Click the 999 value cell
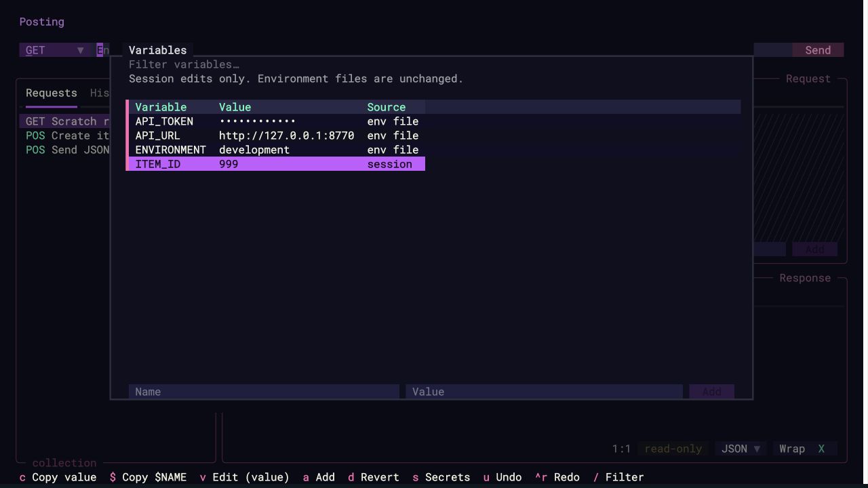The height and width of the screenshot is (488, 868). (229, 164)
